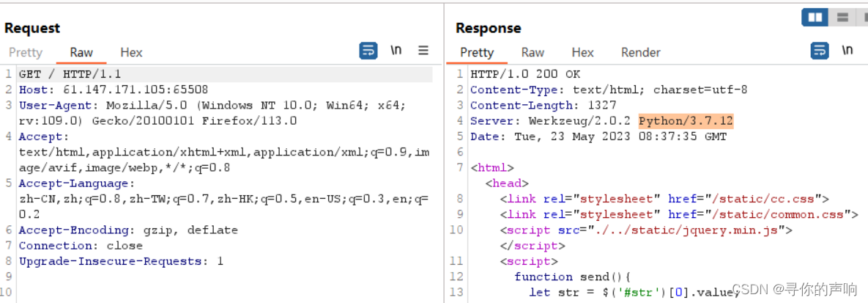Click the Date response header line

[x=598, y=136]
